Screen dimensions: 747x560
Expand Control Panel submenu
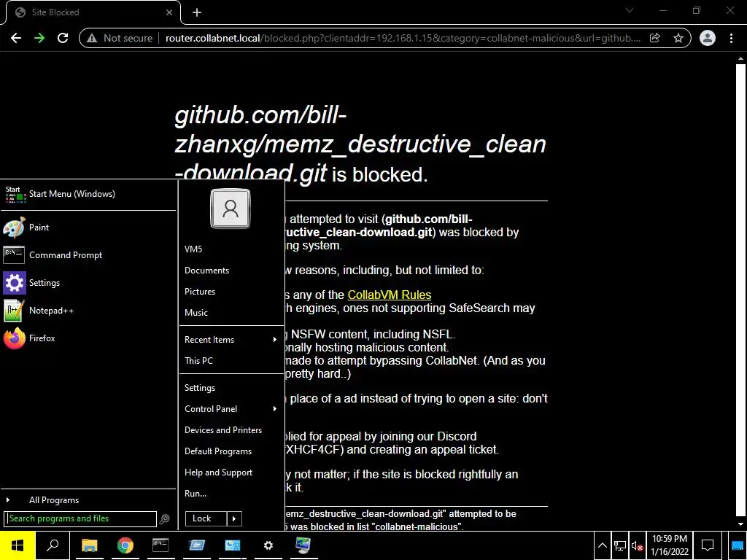pos(231,408)
